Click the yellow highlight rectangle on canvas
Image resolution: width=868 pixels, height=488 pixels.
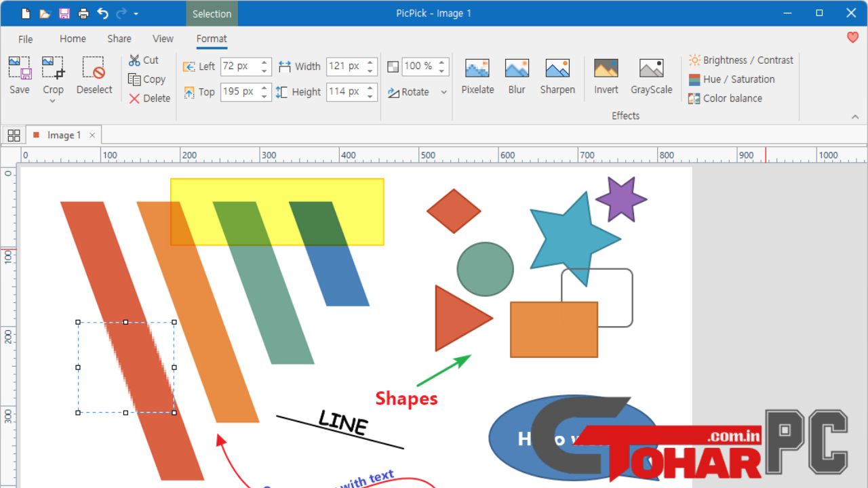(277, 211)
